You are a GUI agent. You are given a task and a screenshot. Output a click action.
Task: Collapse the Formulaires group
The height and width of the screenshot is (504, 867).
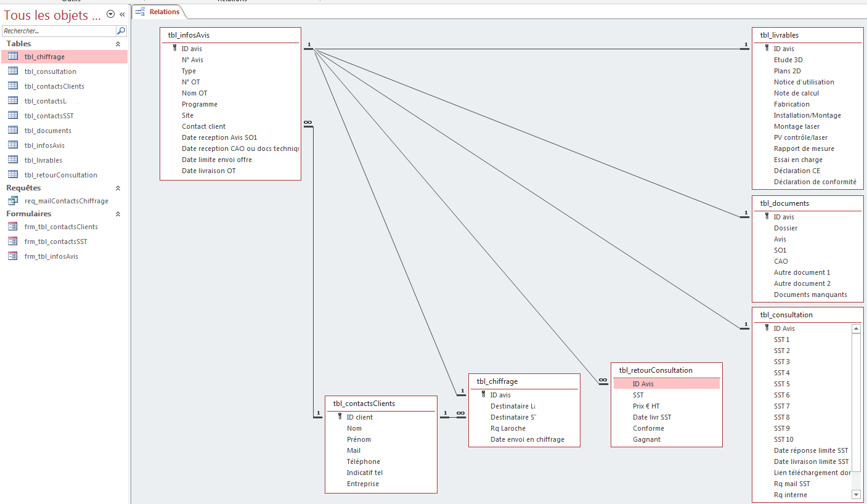(x=118, y=214)
